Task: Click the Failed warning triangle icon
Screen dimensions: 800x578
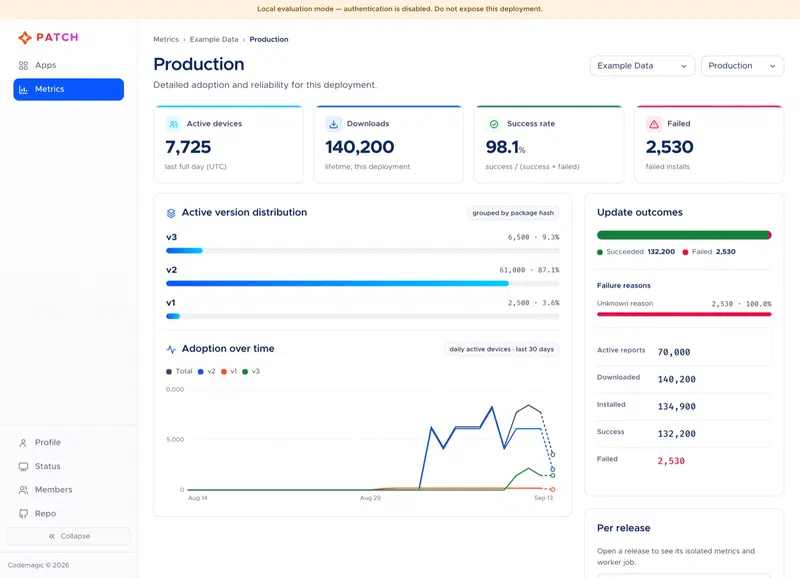Action: tap(654, 124)
